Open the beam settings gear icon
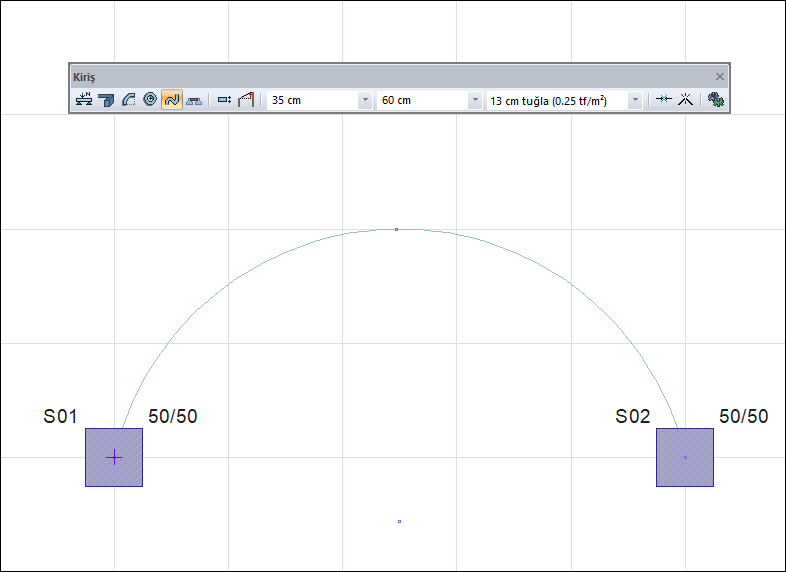The image size is (786, 572). tap(715, 100)
